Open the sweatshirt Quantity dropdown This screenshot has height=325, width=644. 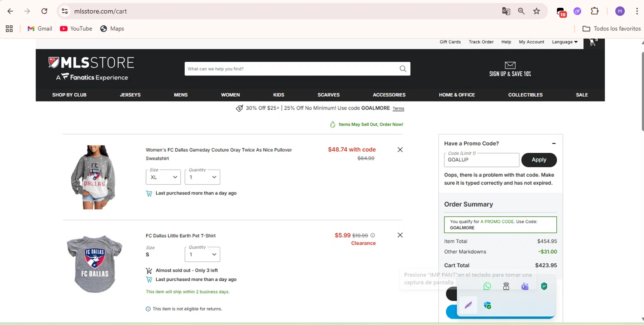tap(202, 177)
